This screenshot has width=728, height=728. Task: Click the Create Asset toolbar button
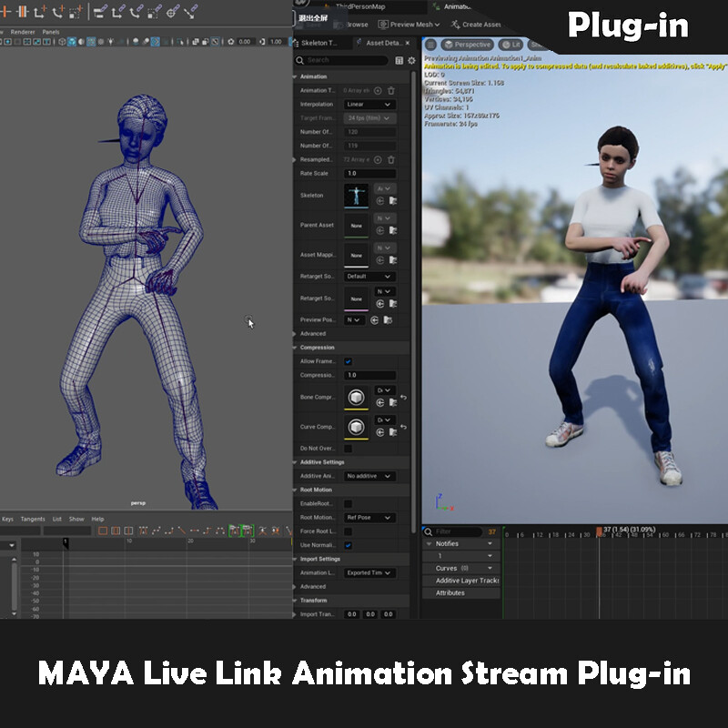[476, 25]
